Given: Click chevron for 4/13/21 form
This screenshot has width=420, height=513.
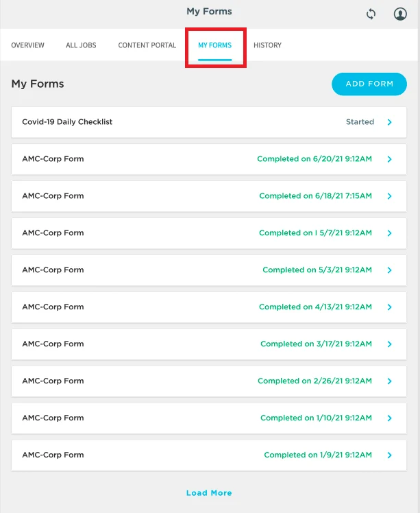Looking at the screenshot, I should point(389,307).
